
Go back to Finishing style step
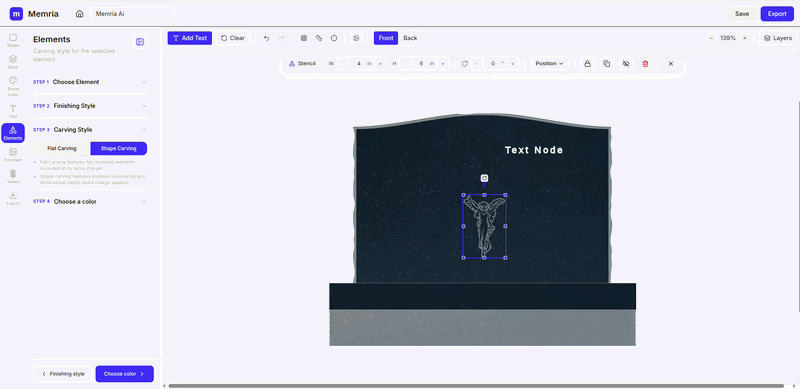pyautogui.click(x=63, y=374)
